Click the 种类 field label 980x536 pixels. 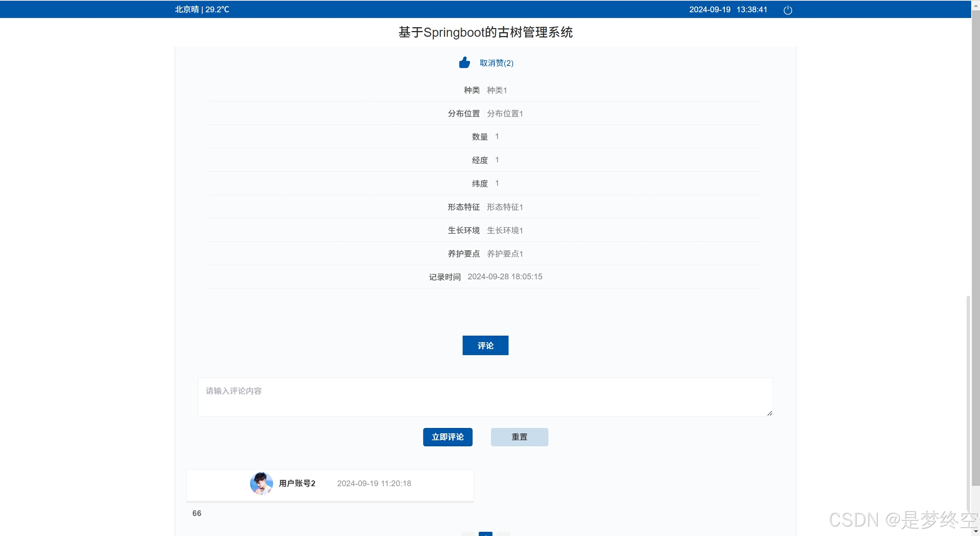click(471, 90)
